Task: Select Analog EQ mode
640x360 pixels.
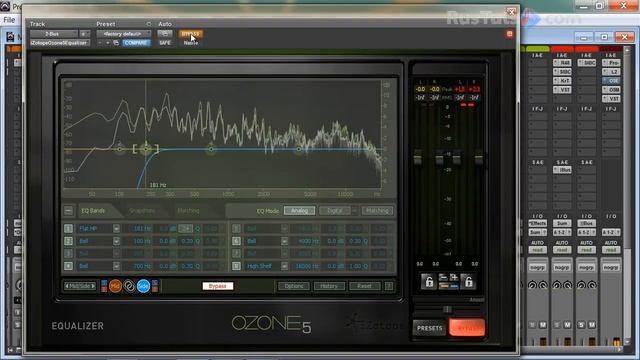Action: click(299, 211)
